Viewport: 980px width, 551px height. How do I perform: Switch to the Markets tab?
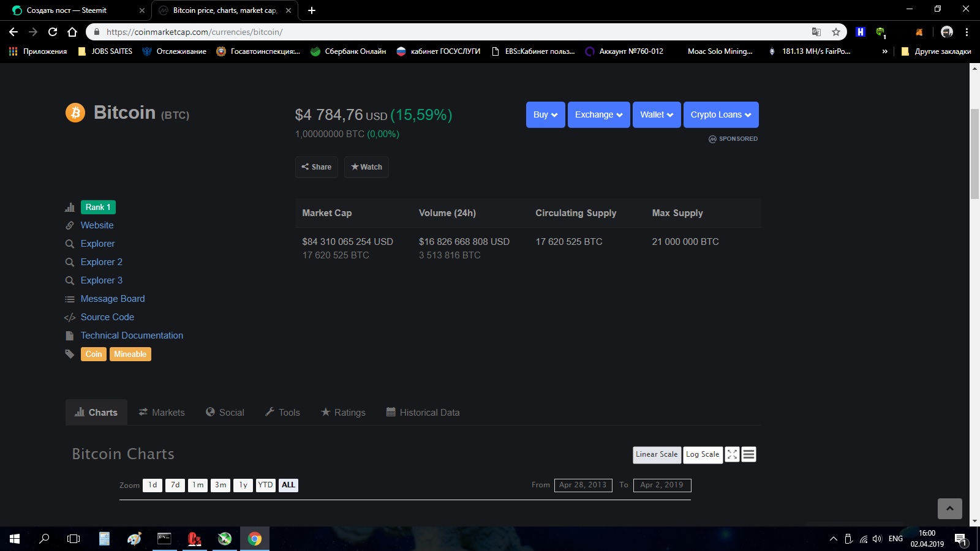coord(162,413)
